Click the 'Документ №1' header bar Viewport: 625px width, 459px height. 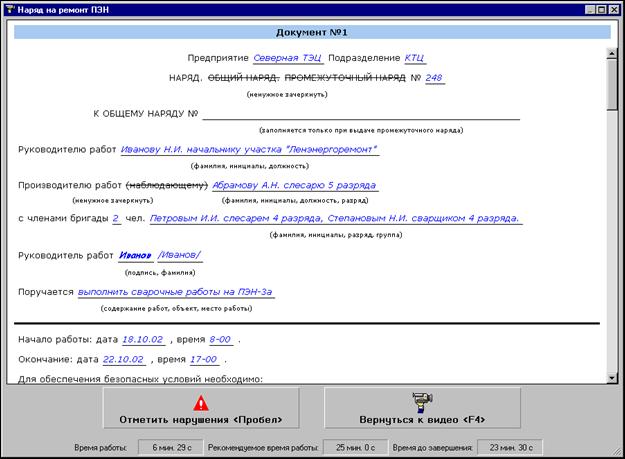(312, 32)
